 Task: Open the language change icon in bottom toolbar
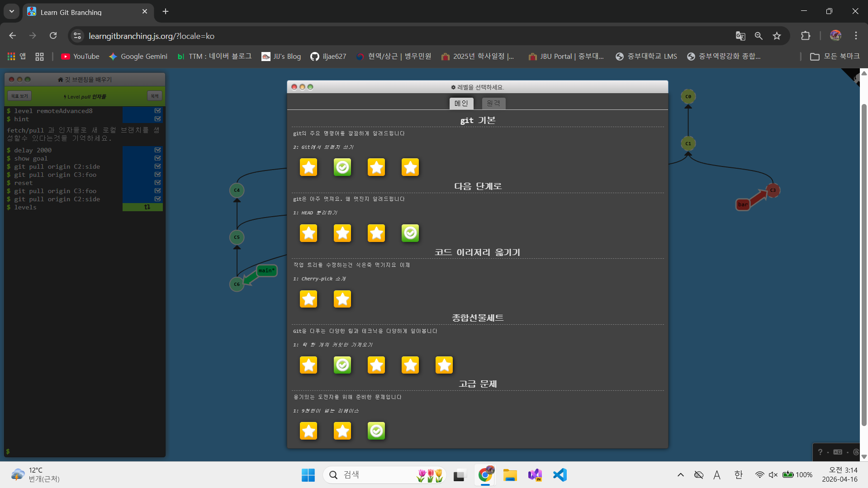click(838, 452)
